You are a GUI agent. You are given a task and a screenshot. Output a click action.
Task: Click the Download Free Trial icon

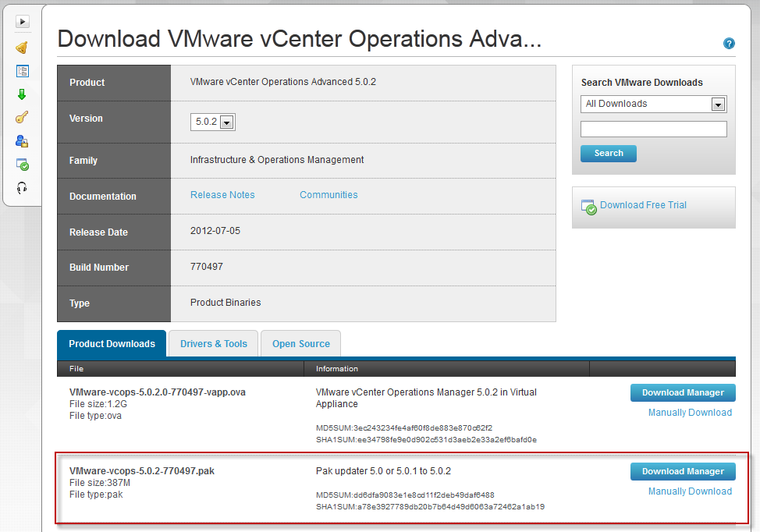click(x=589, y=207)
